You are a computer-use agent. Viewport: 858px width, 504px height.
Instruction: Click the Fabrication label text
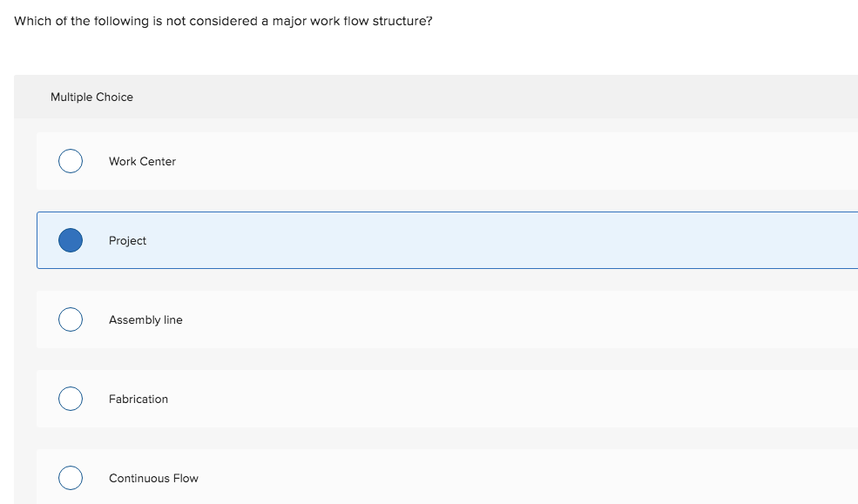[x=138, y=399]
